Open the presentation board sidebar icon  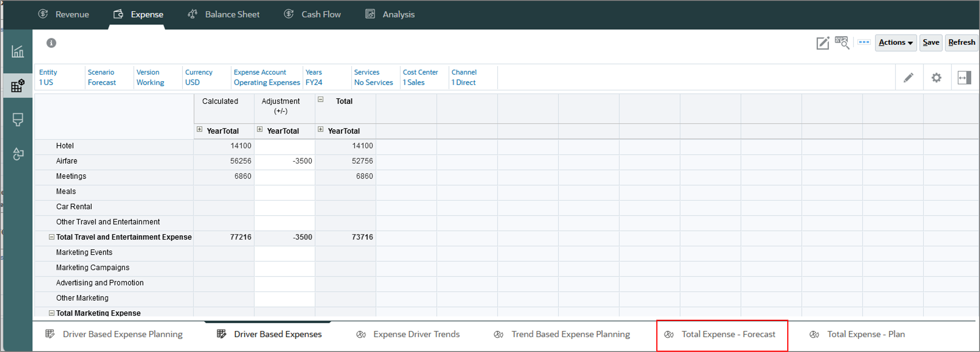[18, 119]
